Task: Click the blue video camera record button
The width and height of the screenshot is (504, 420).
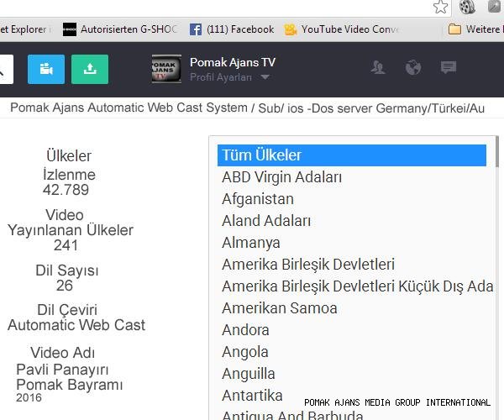Action: click(45, 69)
